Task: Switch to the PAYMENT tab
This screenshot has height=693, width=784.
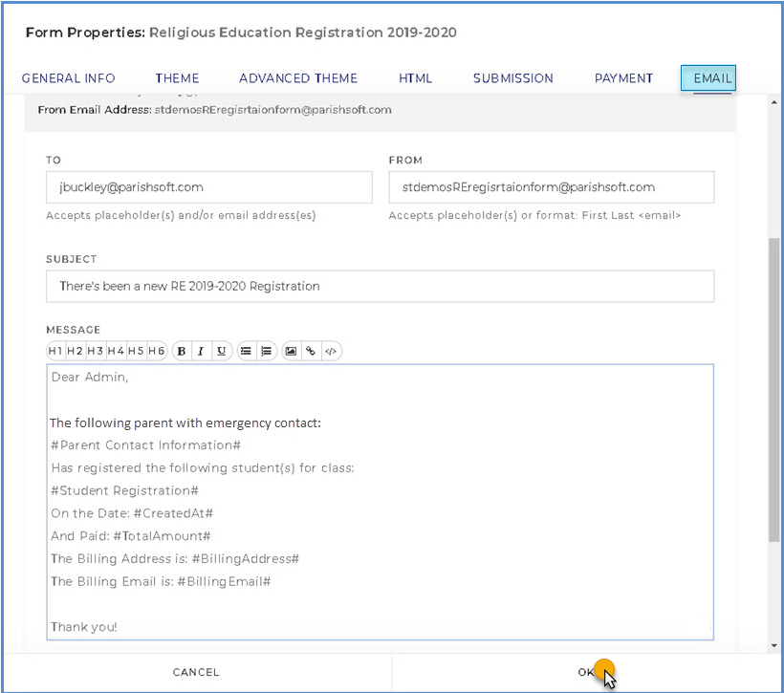Action: pos(623,78)
